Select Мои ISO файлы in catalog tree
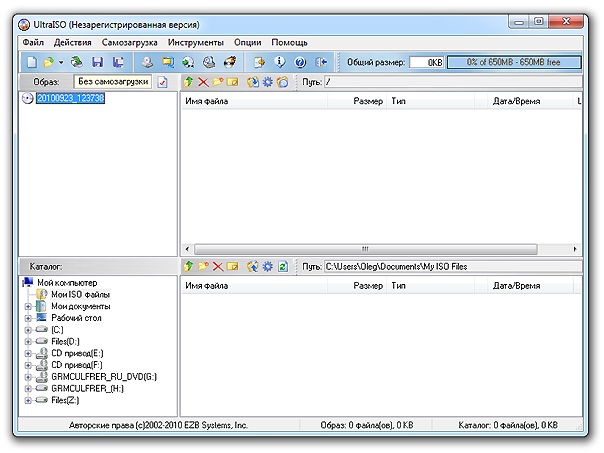Image resolution: width=604 pixels, height=453 pixels. tap(81, 295)
